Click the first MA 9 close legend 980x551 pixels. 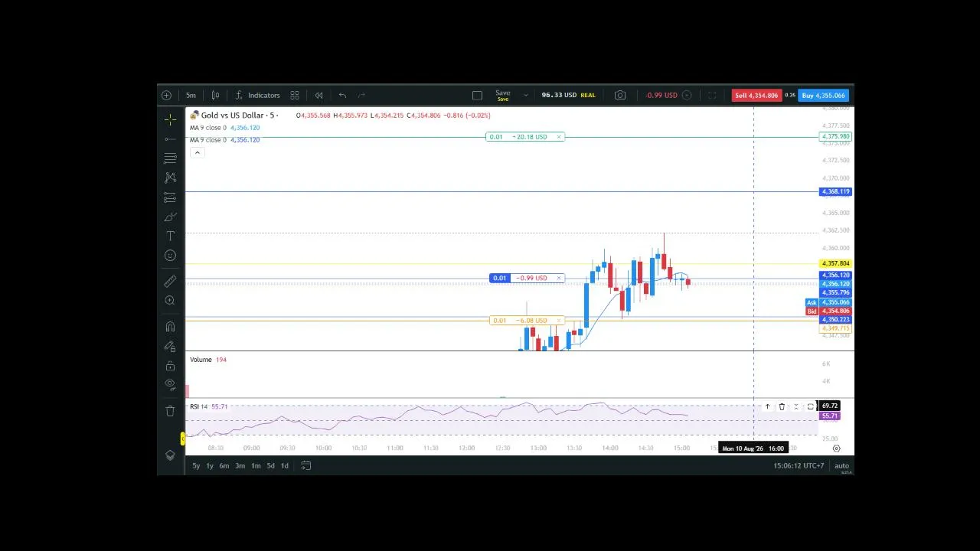(x=208, y=128)
